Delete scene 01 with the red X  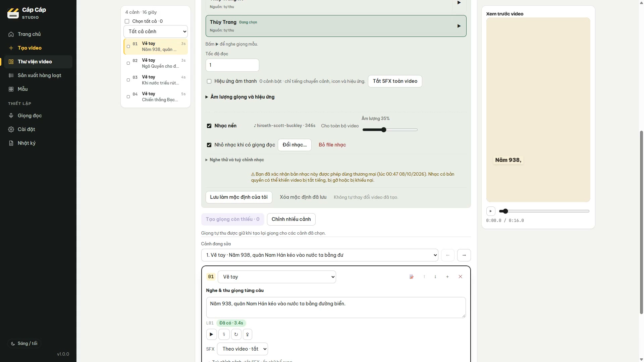coord(460,277)
